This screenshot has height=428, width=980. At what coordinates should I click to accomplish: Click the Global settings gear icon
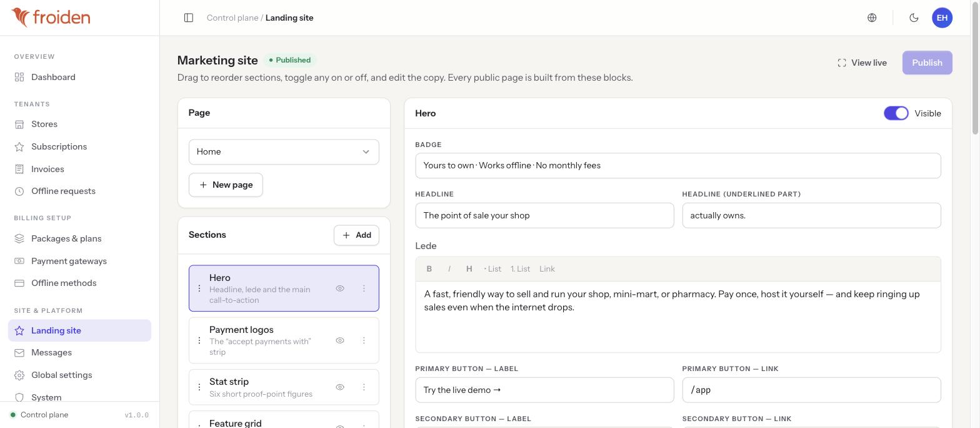(x=19, y=375)
